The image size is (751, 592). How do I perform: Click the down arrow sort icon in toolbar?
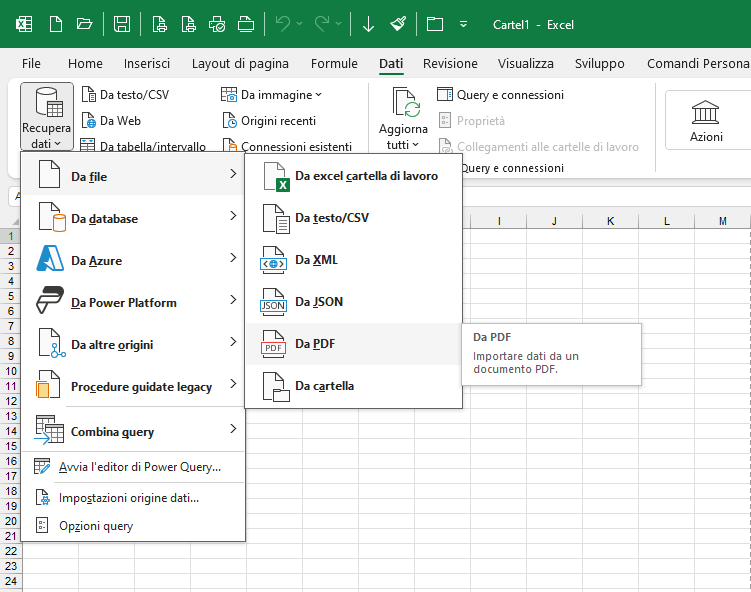pyautogui.click(x=368, y=24)
